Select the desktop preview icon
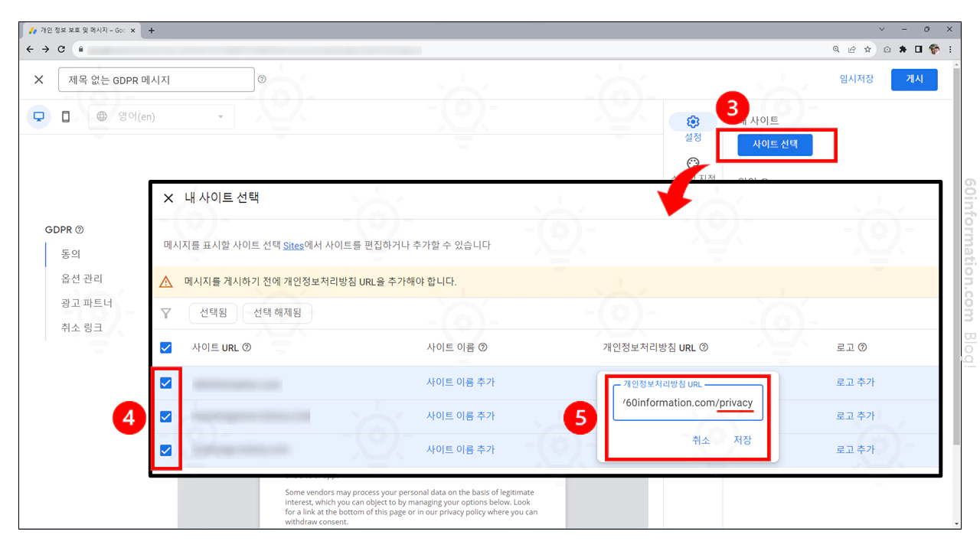 [x=38, y=116]
